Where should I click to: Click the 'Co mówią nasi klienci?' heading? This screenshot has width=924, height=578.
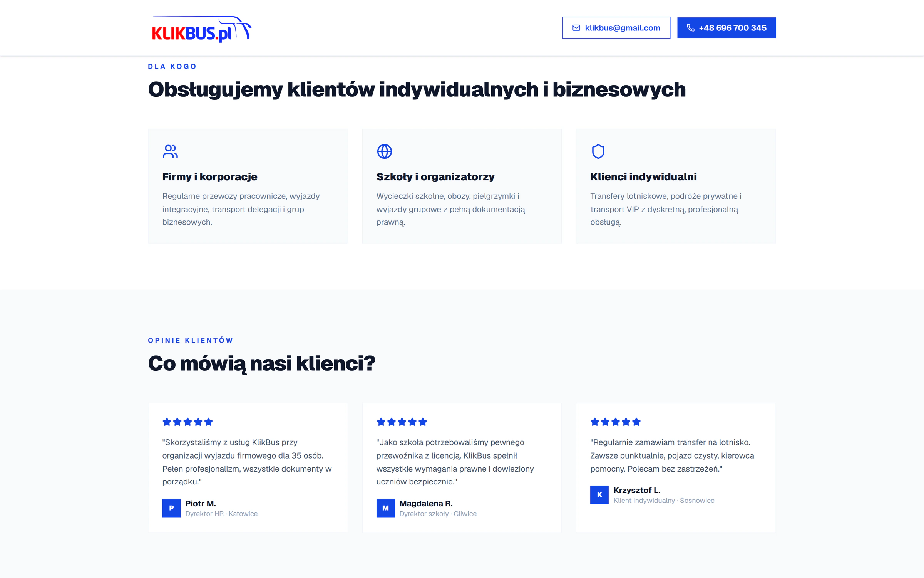tap(261, 363)
